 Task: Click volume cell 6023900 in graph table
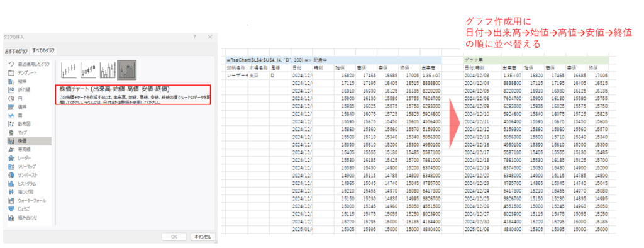(512, 215)
